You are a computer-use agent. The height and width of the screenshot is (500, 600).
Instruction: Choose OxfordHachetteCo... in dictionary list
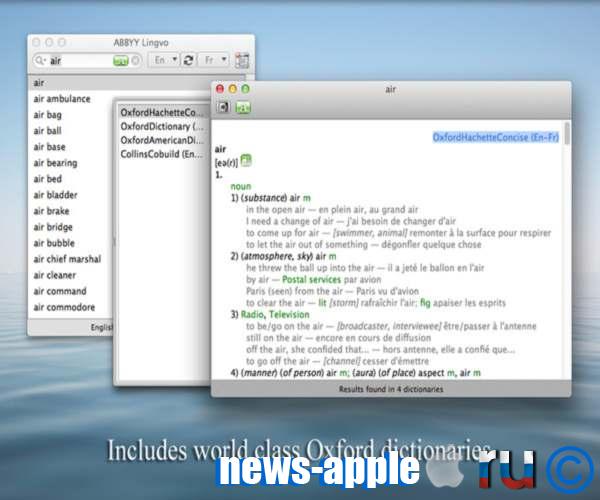pos(164,112)
